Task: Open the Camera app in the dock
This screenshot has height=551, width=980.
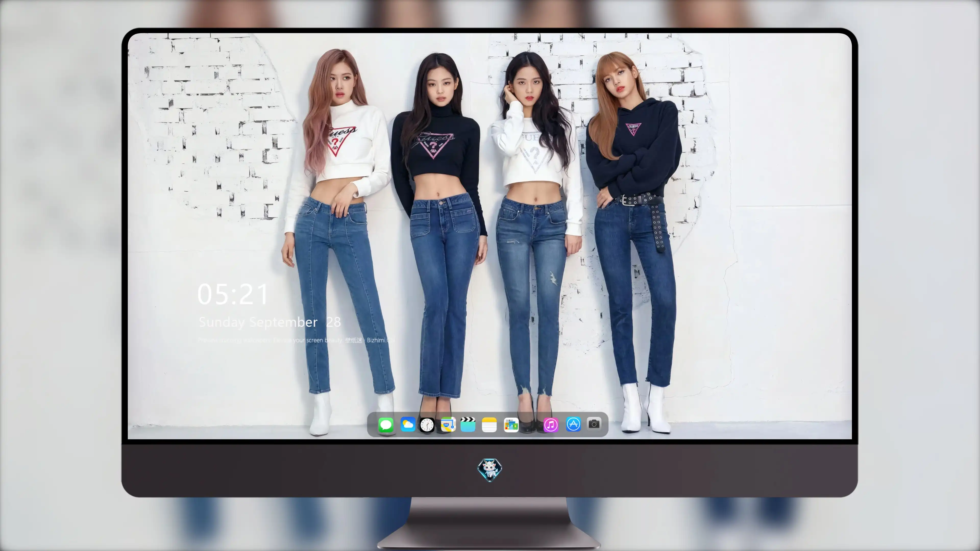Action: 594,424
